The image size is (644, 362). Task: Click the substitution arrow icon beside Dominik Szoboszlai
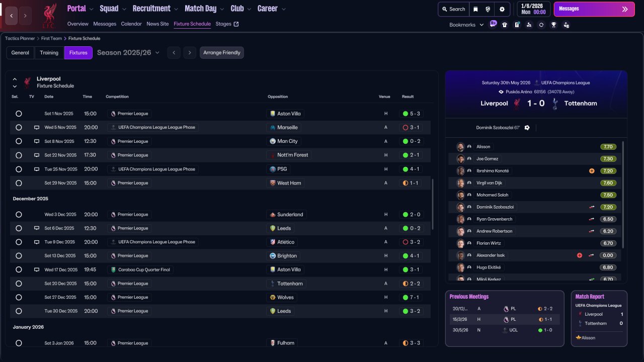[x=592, y=207]
